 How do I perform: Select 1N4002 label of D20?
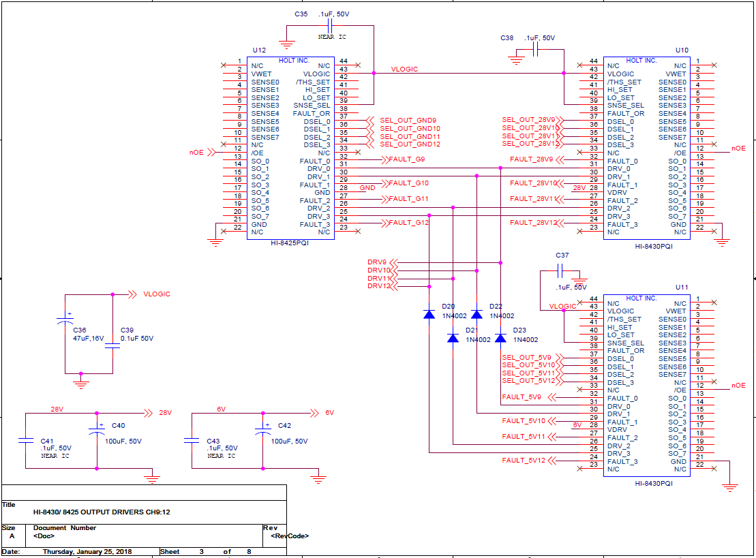454,316
